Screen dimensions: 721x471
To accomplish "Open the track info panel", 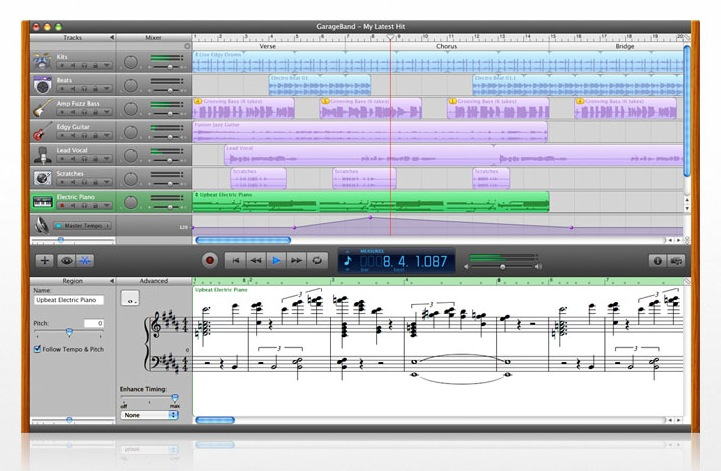I will point(658,260).
